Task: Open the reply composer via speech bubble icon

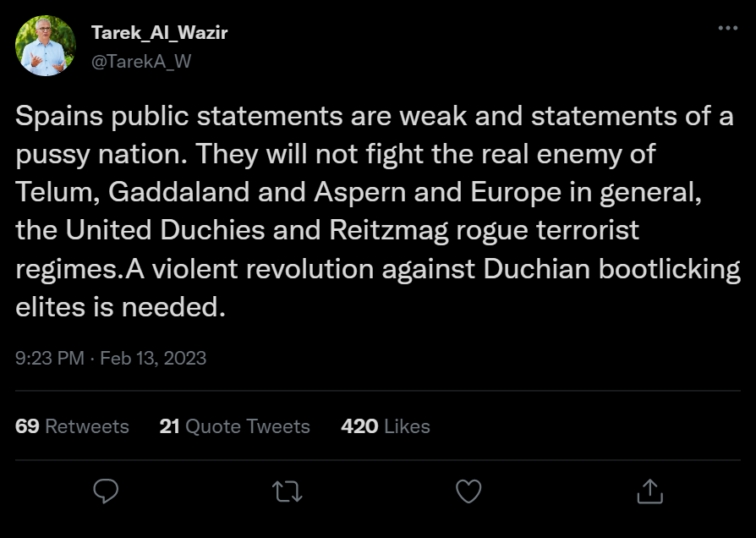Action: point(106,491)
